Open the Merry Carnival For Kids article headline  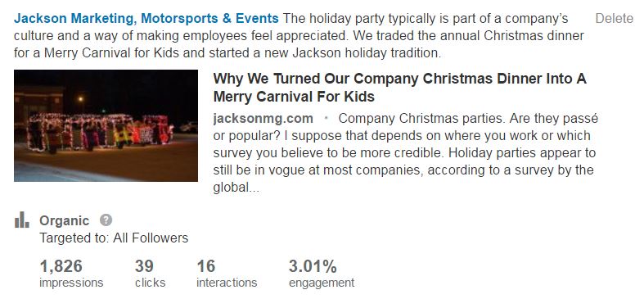tap(399, 87)
